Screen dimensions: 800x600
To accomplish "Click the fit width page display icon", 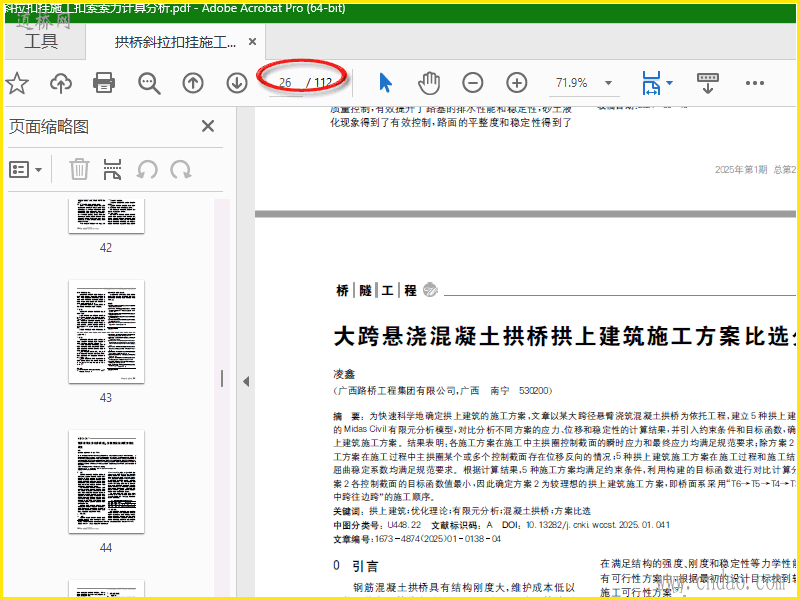I will pyautogui.click(x=651, y=83).
